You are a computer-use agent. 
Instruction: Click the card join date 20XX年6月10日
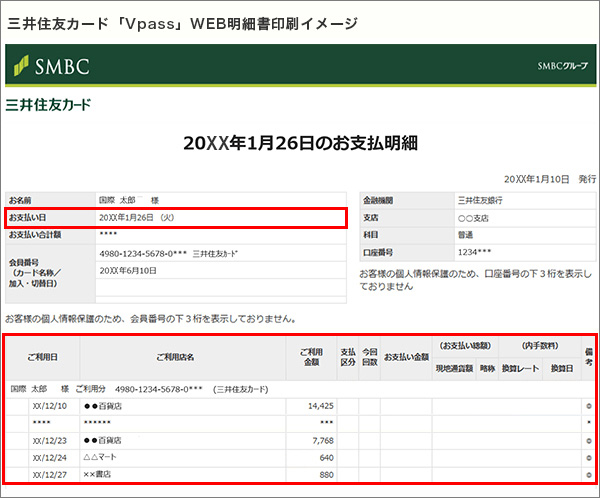(x=128, y=271)
